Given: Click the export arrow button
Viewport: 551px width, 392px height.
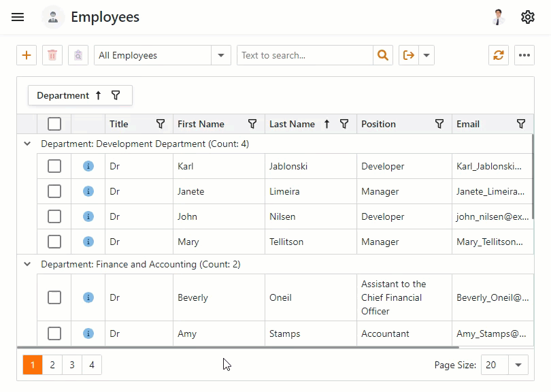Looking at the screenshot, I should 409,55.
